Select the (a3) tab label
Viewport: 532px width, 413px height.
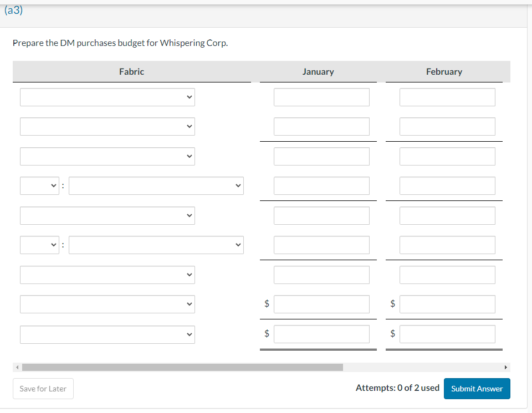(x=13, y=9)
